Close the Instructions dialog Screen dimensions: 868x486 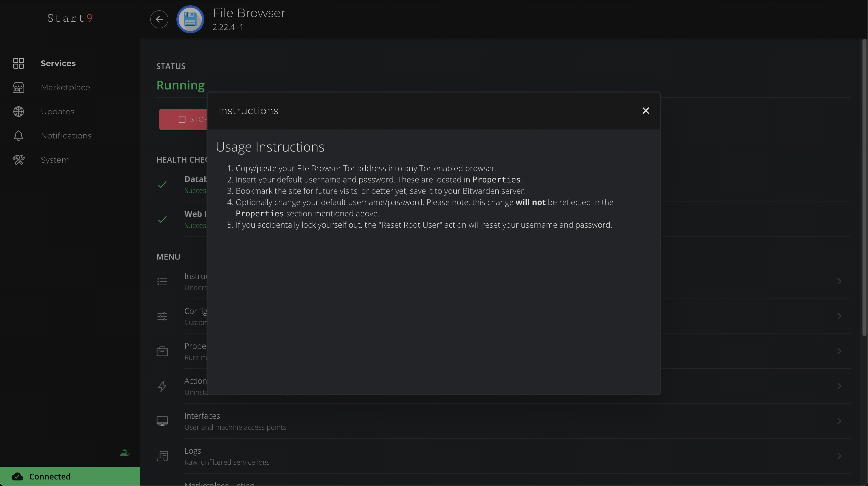click(x=645, y=111)
